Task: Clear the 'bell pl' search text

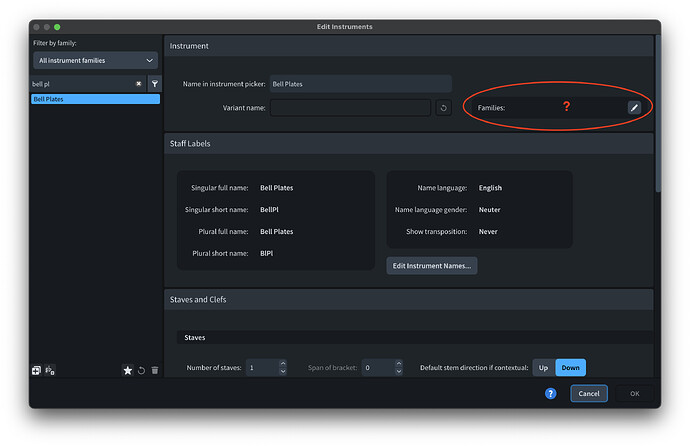Action: [139, 84]
